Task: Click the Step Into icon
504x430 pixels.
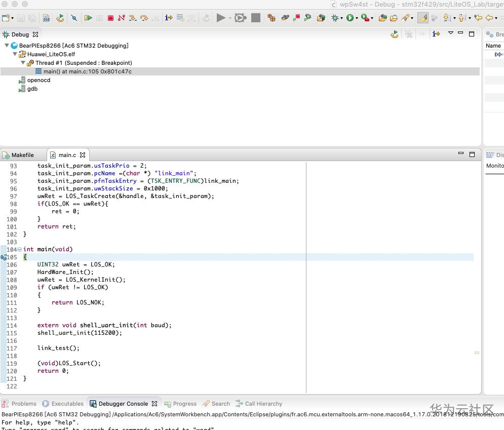Action: click(x=133, y=18)
